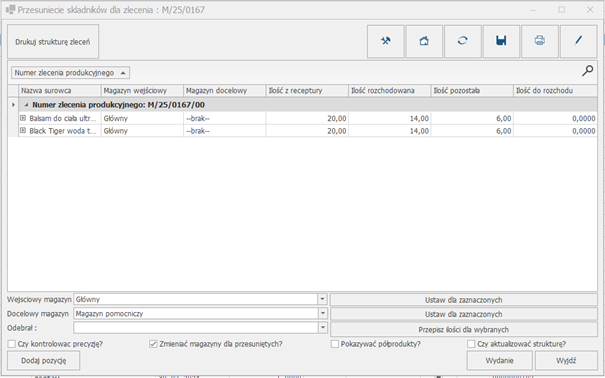This screenshot has height=378, width=605.
Task: Click Główny cell in the Balsam row
Action: point(142,118)
